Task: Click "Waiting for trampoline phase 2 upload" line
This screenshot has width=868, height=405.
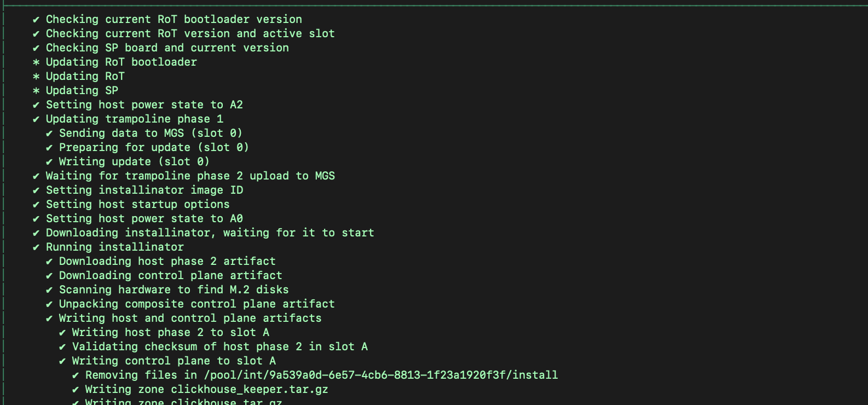Action: (x=190, y=176)
